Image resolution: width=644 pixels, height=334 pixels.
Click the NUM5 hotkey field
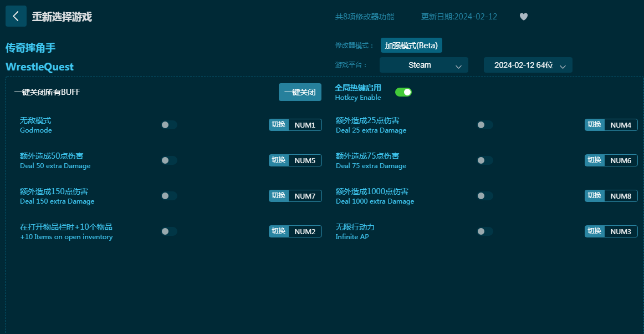click(305, 160)
